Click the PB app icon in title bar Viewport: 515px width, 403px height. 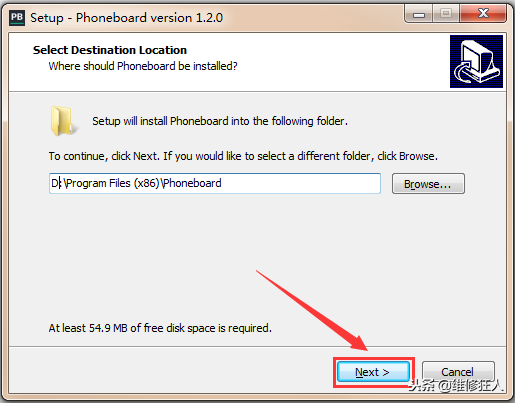(x=17, y=17)
